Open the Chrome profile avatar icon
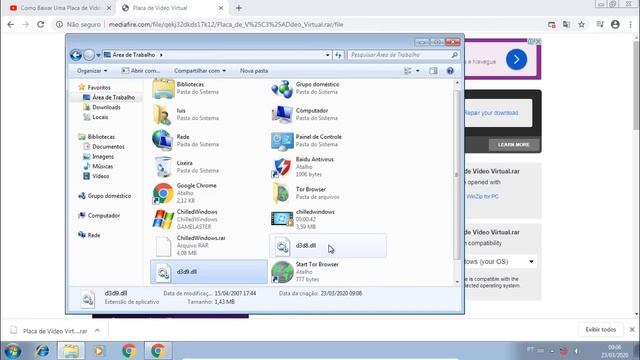The height and width of the screenshot is (360, 640). pyautogui.click(x=615, y=24)
